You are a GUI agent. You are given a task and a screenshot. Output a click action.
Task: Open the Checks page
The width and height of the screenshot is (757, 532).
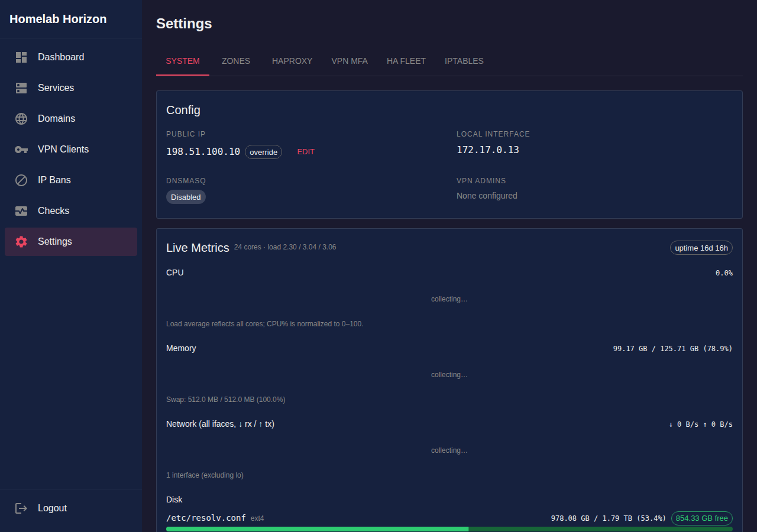click(71, 211)
